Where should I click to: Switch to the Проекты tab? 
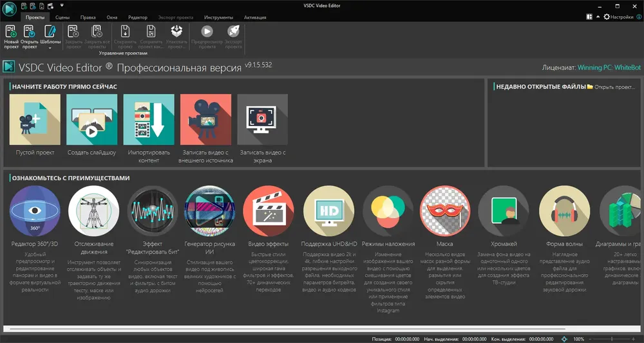pyautogui.click(x=35, y=17)
